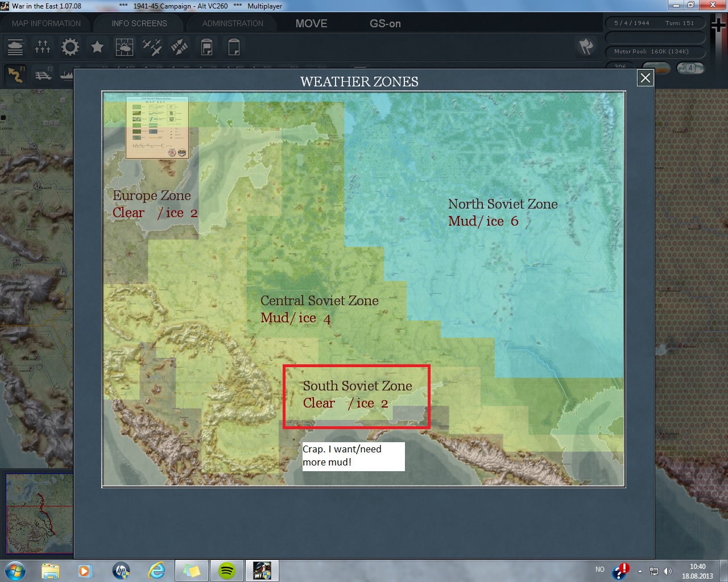This screenshot has width=728, height=582.
Task: Click the star victory screen icon
Action: coord(97,47)
